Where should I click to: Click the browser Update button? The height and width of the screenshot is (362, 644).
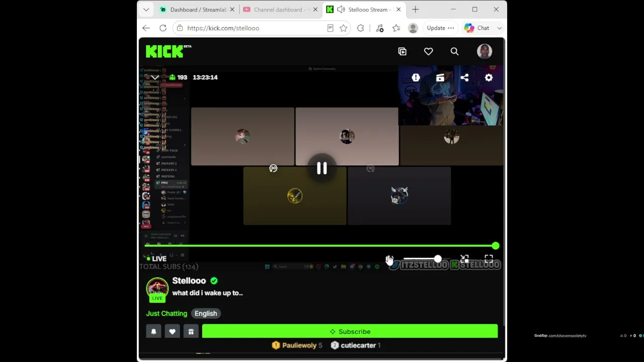[440, 28]
